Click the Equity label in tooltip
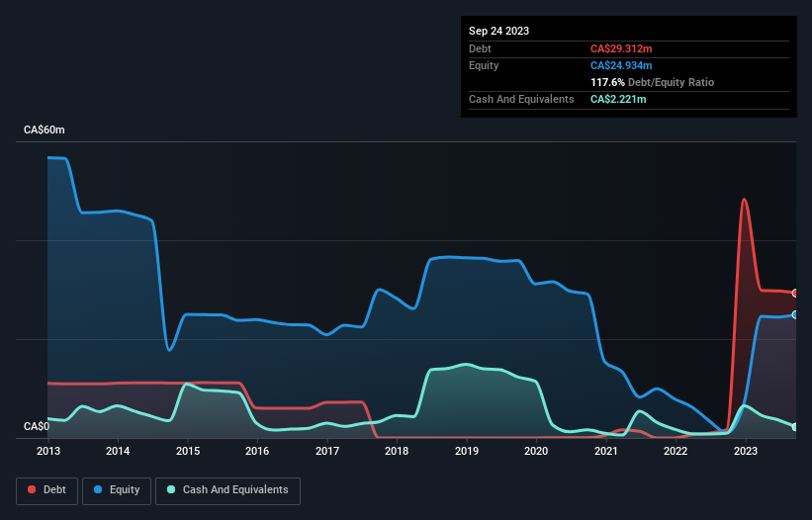The image size is (812, 520). tap(484, 65)
